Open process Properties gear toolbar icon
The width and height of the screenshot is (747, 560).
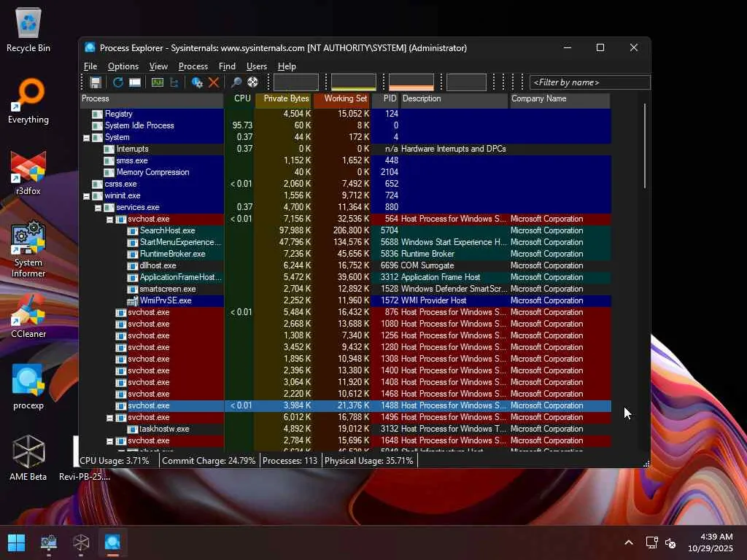pos(197,82)
